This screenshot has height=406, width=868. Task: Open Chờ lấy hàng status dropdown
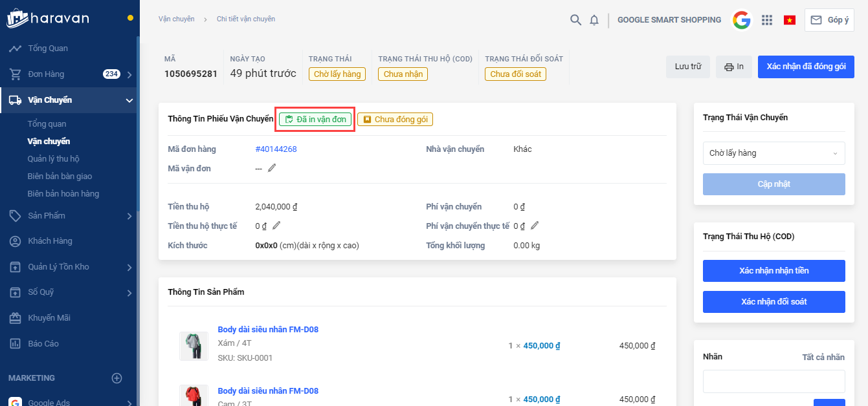(x=773, y=153)
